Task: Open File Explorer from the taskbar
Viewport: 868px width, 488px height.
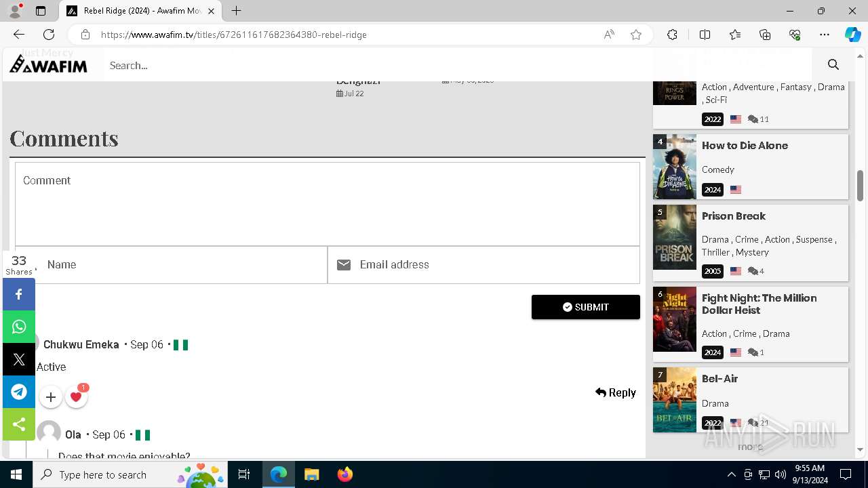Action: 311,474
